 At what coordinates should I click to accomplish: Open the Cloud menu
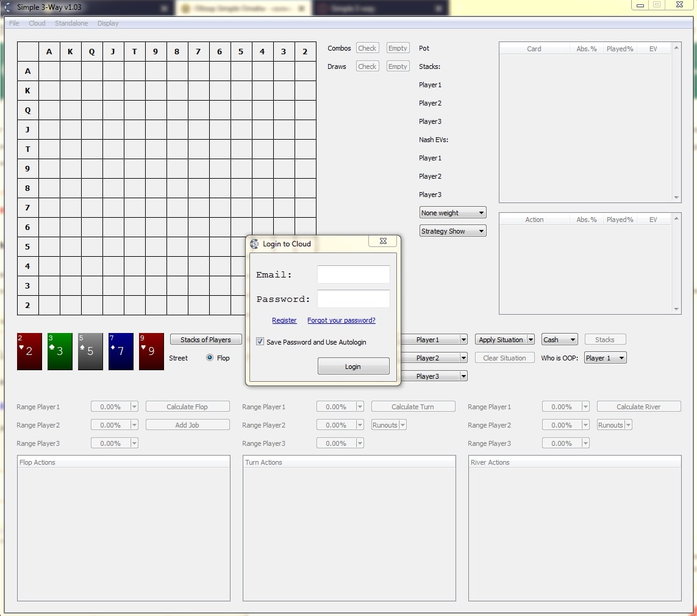(x=37, y=23)
